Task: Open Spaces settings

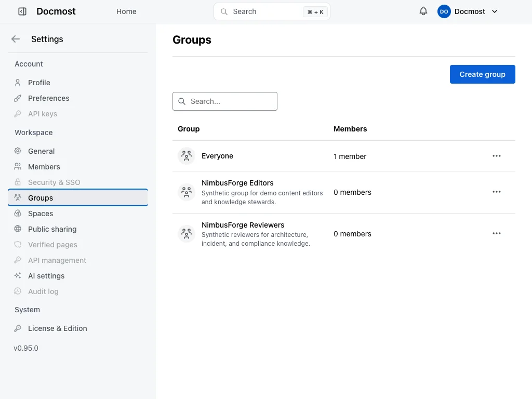Action: pyautogui.click(x=78, y=214)
